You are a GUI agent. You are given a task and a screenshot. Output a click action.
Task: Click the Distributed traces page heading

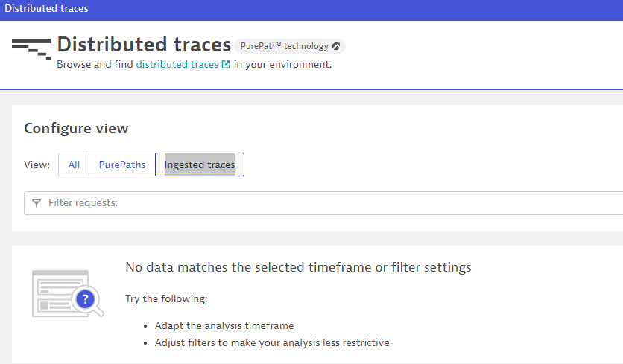click(x=144, y=45)
